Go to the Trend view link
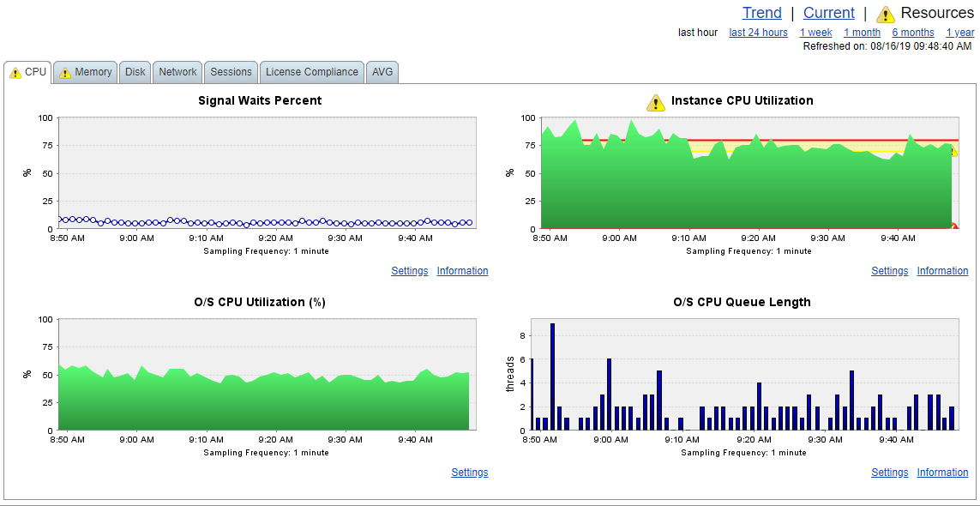Viewport: 980px width, 506px height. click(x=762, y=13)
